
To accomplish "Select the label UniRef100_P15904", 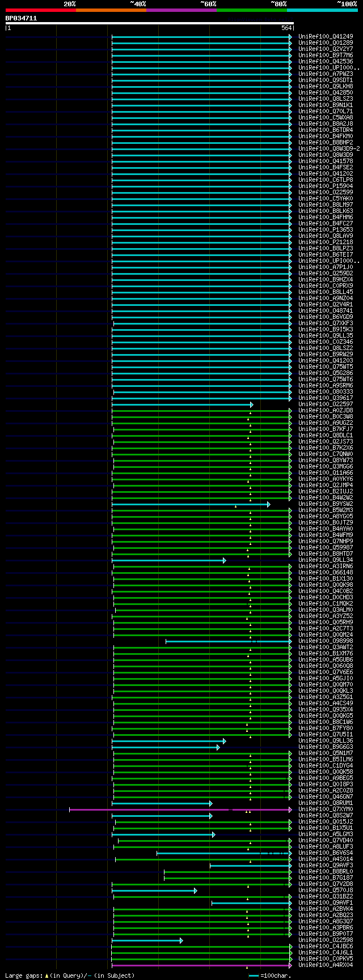I will (x=326, y=186).
